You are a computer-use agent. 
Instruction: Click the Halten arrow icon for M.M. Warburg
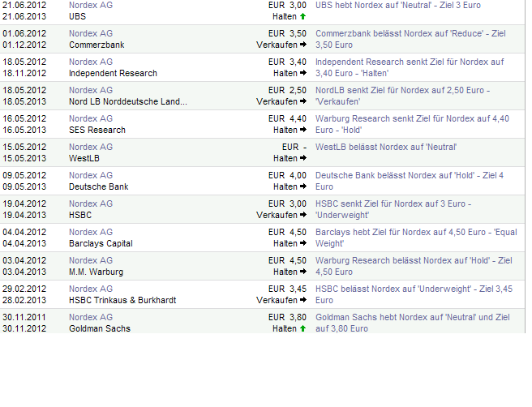(x=303, y=272)
